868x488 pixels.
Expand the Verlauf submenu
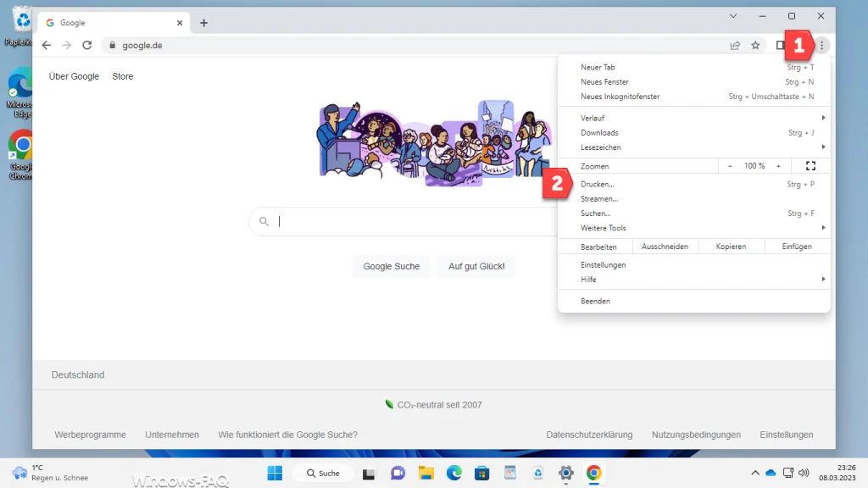point(693,118)
